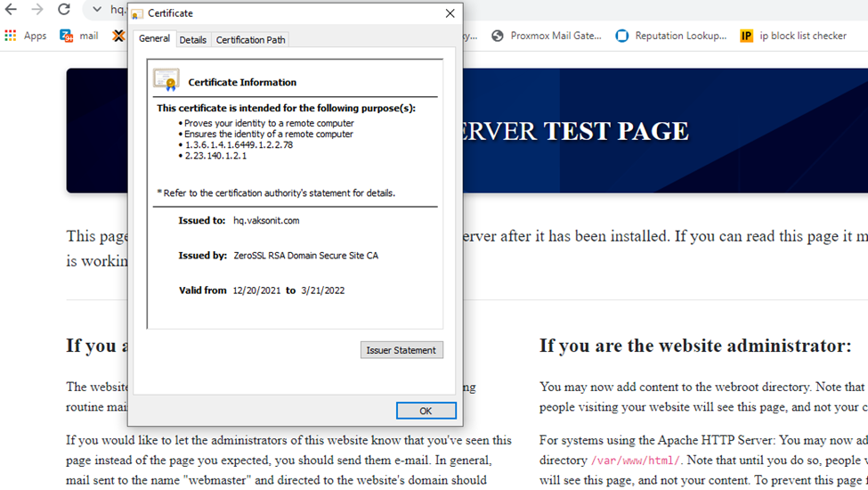This screenshot has height=490, width=868.
Task: Click the hq.vaksonit.com issued-to value
Action: (266, 220)
